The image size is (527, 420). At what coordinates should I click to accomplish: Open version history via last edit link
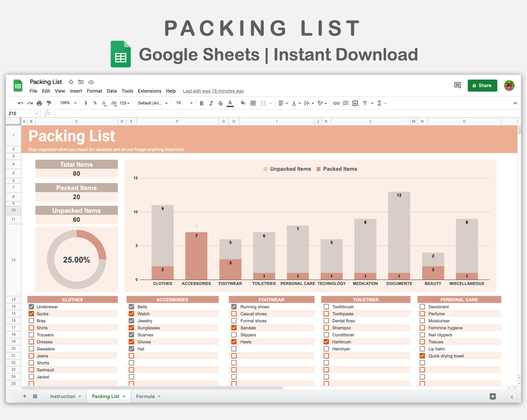pyautogui.click(x=213, y=91)
